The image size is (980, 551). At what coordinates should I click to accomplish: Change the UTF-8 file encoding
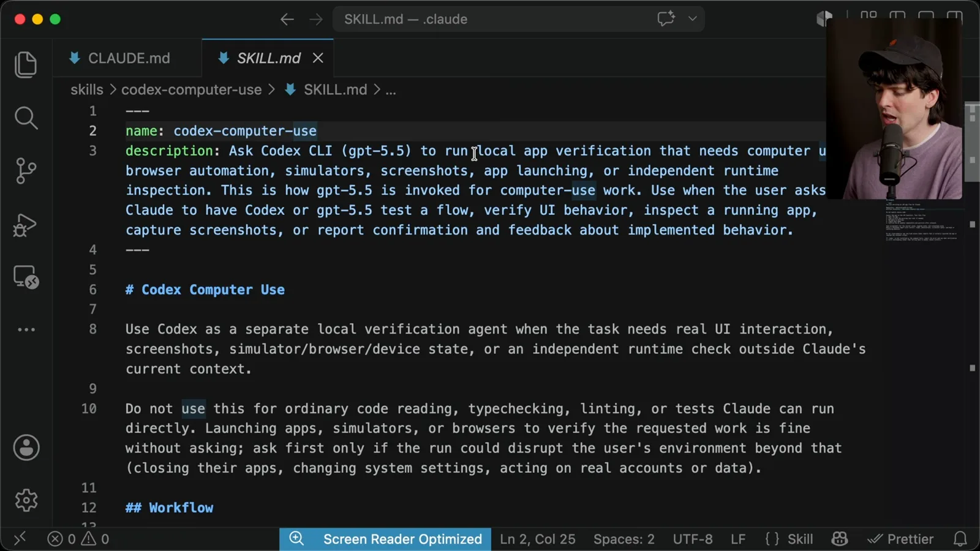(693, 539)
